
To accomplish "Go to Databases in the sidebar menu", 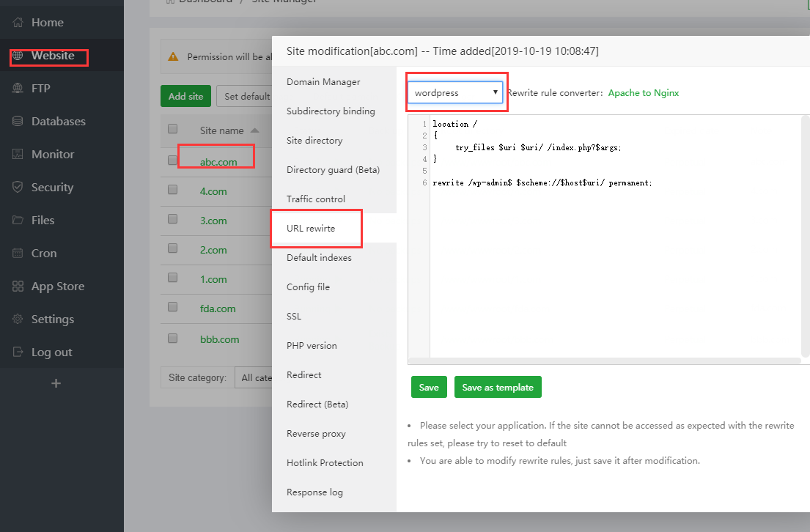I will coord(59,122).
